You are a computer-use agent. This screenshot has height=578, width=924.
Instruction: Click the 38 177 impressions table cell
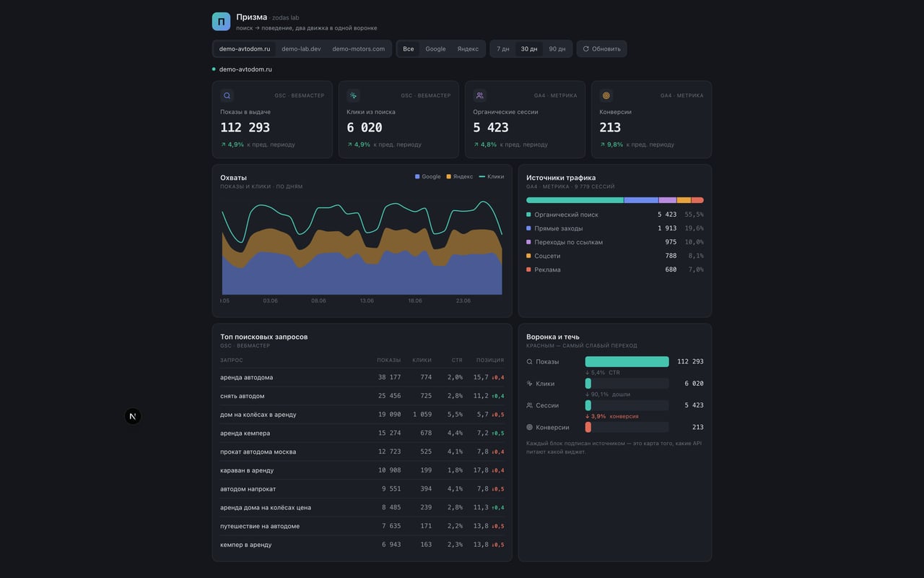click(389, 377)
